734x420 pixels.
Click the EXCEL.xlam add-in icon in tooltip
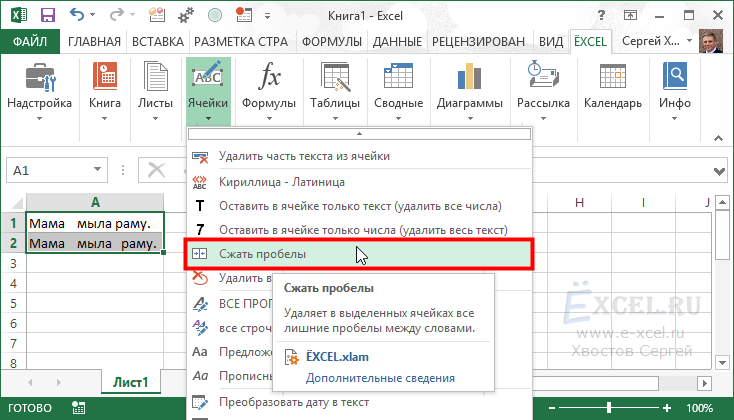[292, 357]
